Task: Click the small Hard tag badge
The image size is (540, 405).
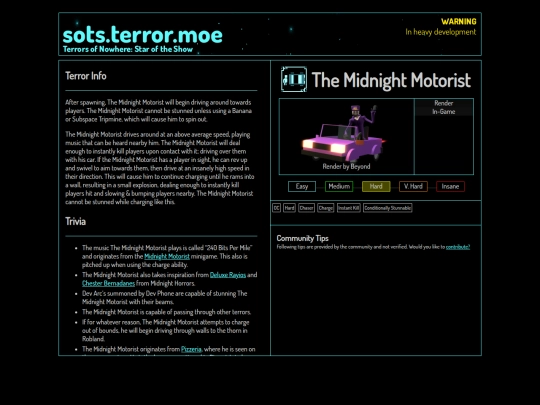Action: (x=289, y=208)
